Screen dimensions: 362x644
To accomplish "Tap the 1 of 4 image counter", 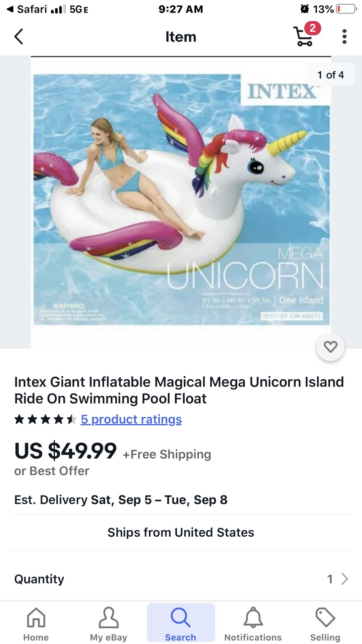I will click(x=330, y=75).
